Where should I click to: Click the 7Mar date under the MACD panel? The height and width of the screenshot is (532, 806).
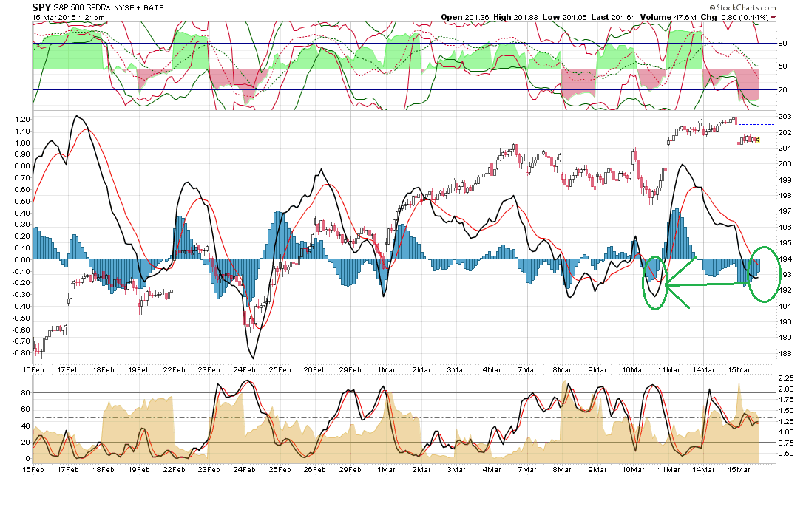tap(527, 369)
